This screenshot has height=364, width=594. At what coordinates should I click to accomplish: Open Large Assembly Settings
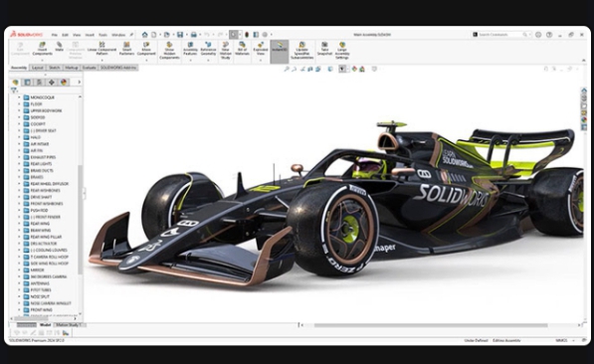click(x=342, y=51)
